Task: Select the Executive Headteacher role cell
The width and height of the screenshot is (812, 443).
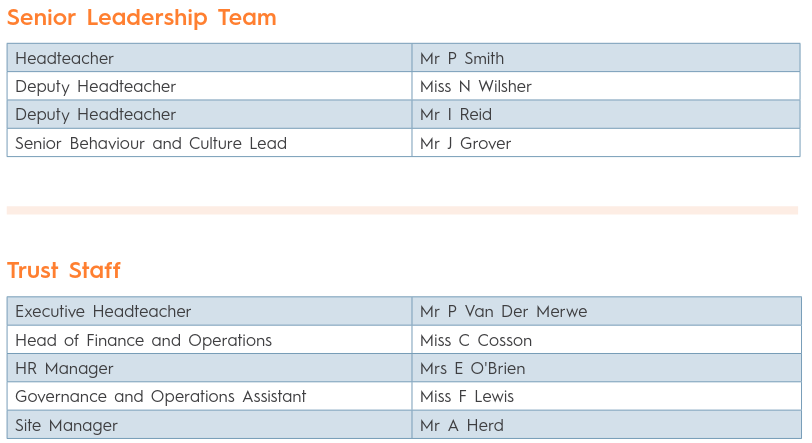Action: tap(103, 311)
